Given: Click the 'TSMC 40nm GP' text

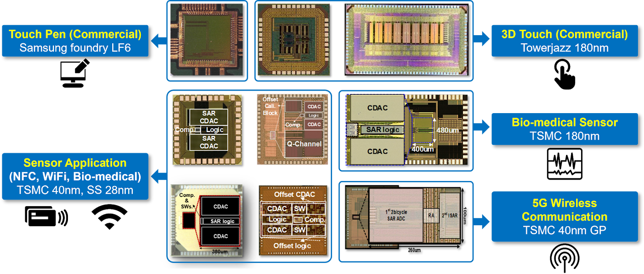Looking at the screenshot, I should click(x=565, y=231).
